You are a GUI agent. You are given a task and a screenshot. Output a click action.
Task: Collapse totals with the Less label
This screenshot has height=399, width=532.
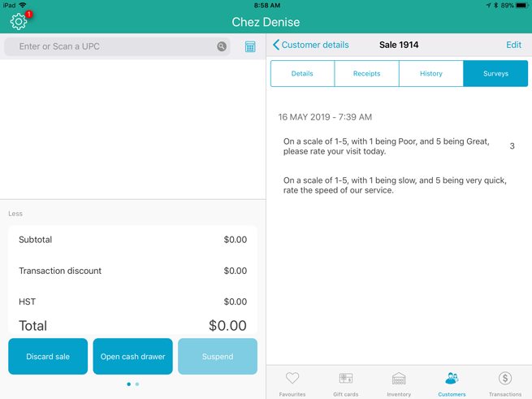pyautogui.click(x=15, y=214)
